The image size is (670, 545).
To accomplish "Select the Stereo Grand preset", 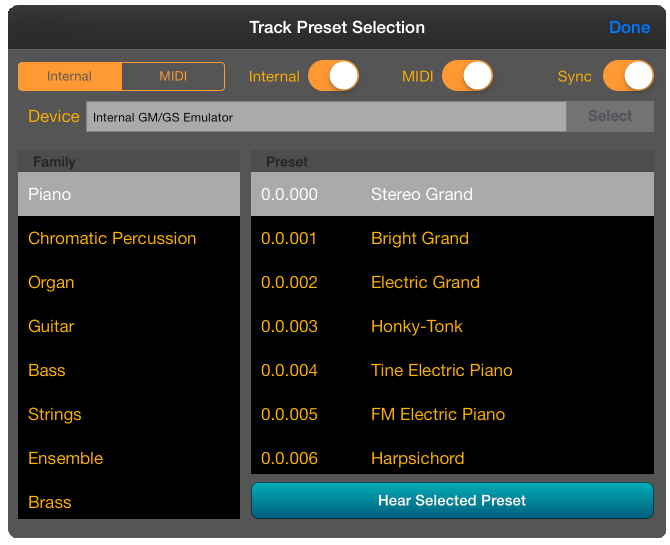I will 452,194.
